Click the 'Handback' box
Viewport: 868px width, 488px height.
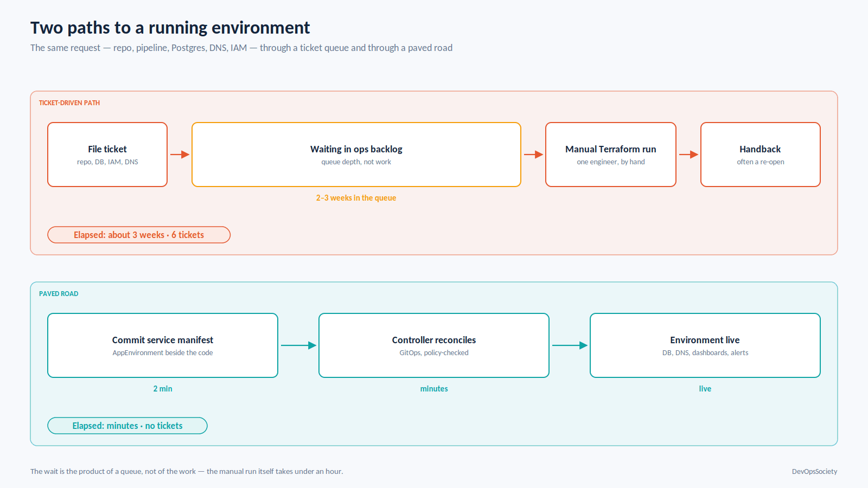click(x=761, y=155)
